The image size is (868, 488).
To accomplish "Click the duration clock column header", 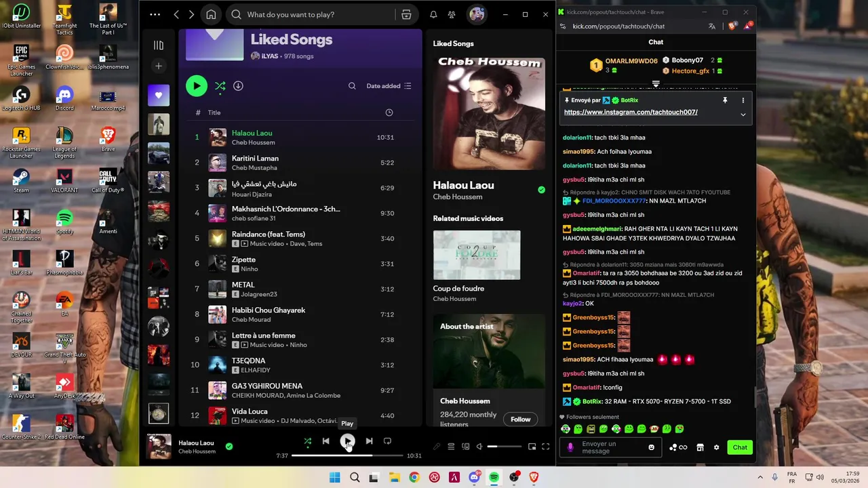I will point(389,113).
